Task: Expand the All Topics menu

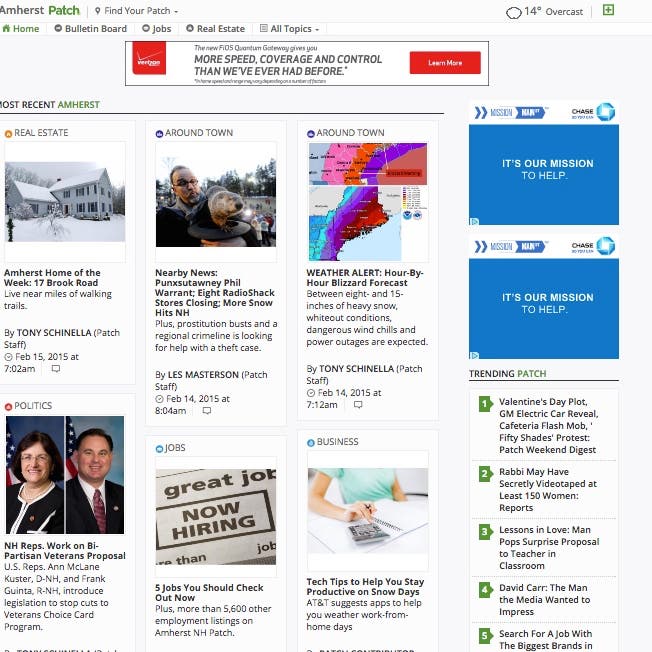Action: (x=290, y=29)
